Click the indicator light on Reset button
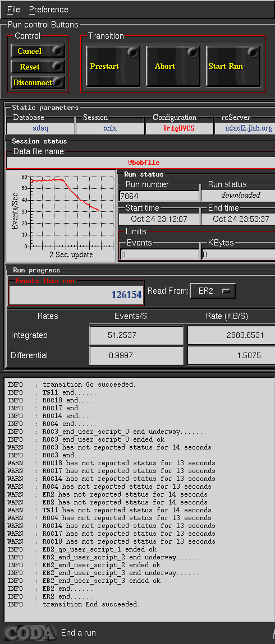275x644 pixels. click(58, 66)
